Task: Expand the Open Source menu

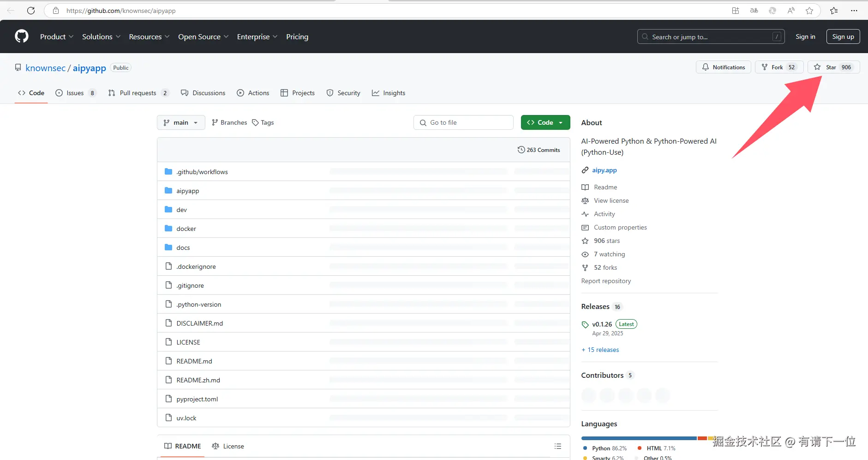Action: click(x=203, y=36)
